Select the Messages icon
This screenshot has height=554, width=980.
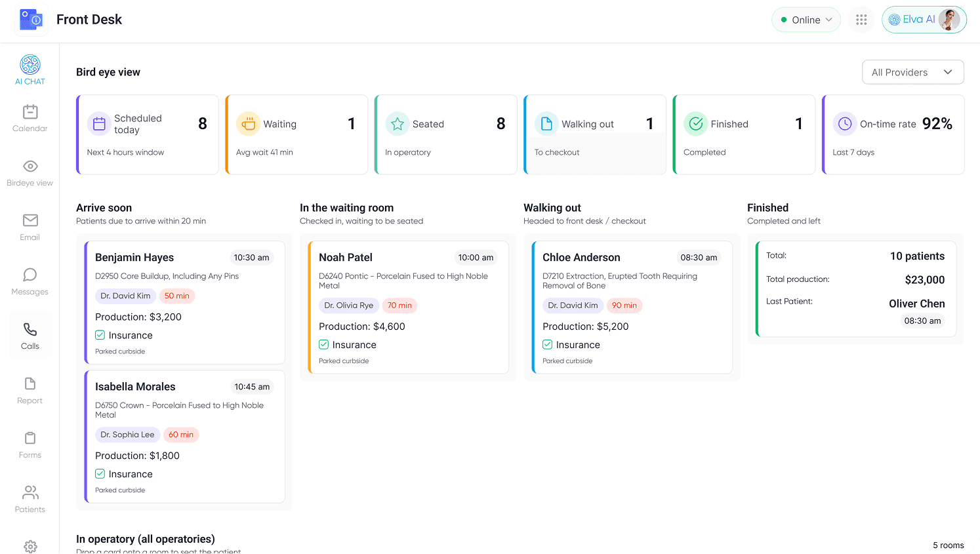coord(30,281)
